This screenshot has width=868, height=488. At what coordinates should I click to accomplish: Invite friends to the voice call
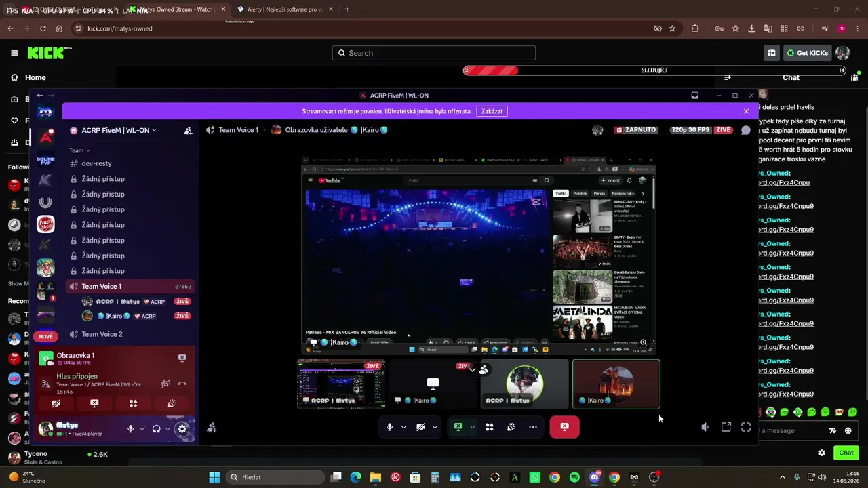(212, 427)
